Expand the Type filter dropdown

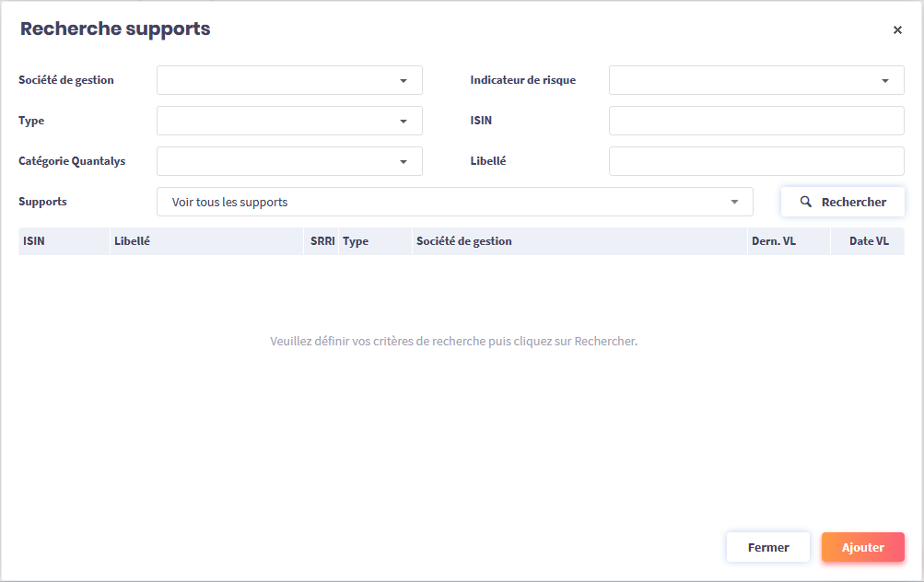[289, 121]
